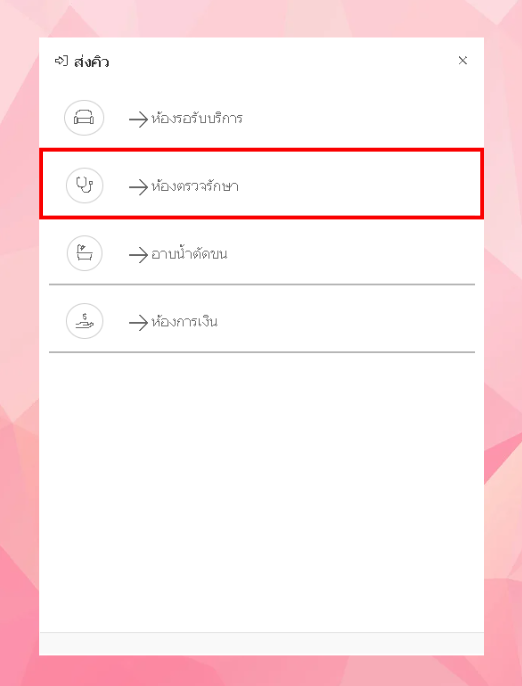Click blank space in highlighted ห้องตรวจรักษา row

pyautogui.click(x=359, y=184)
